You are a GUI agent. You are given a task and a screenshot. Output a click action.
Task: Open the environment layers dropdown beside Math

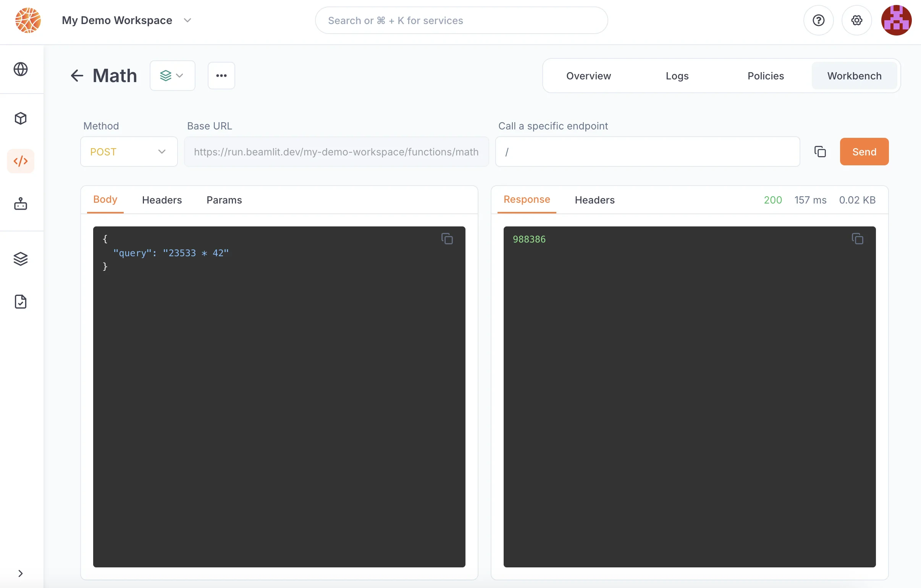[172, 76]
